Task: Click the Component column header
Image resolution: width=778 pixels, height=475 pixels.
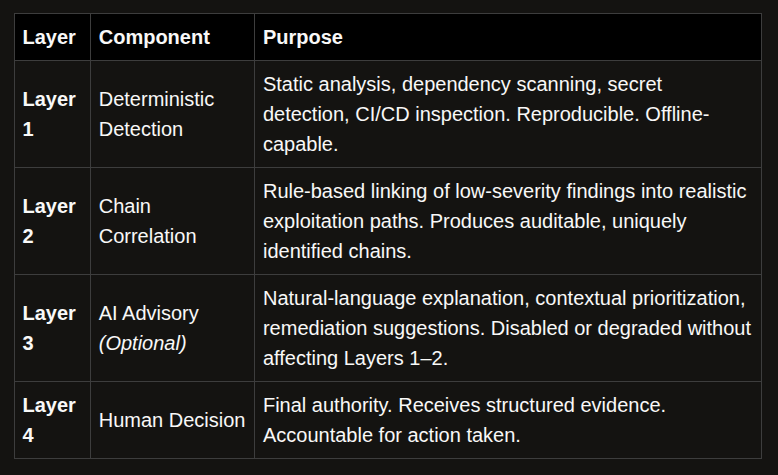Action: pos(154,38)
